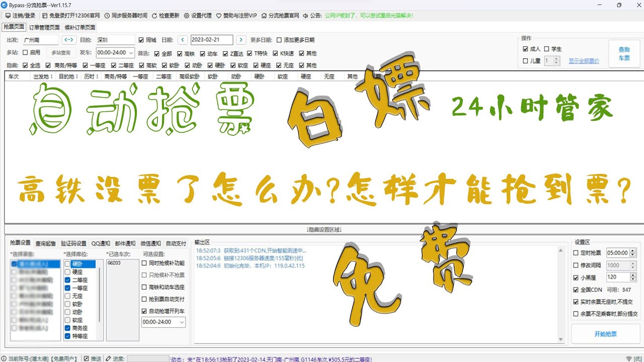Open 设置代理 proxy settings
Viewport: 644px width, 362px height.
[198, 16]
